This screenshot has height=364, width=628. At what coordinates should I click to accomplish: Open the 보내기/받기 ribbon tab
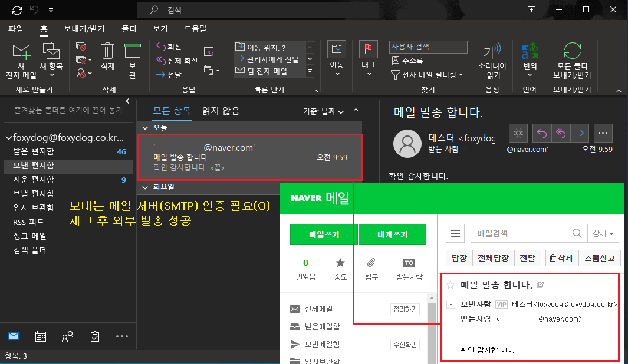point(84,29)
